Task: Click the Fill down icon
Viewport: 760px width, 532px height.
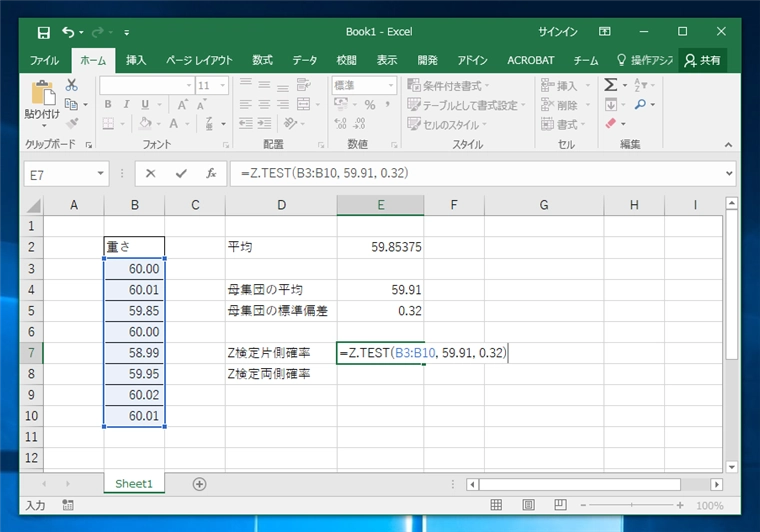Action: point(611,105)
